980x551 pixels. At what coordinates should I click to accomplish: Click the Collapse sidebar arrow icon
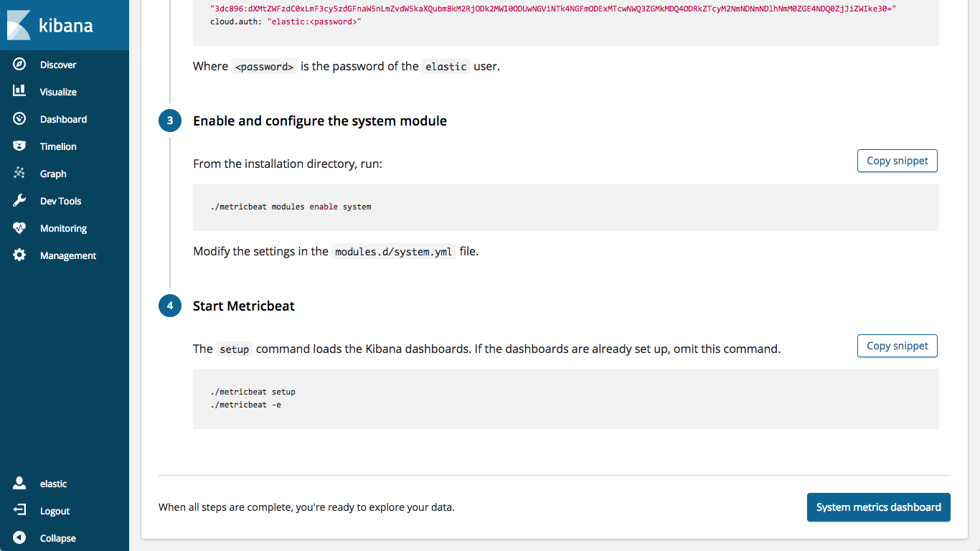click(19, 538)
